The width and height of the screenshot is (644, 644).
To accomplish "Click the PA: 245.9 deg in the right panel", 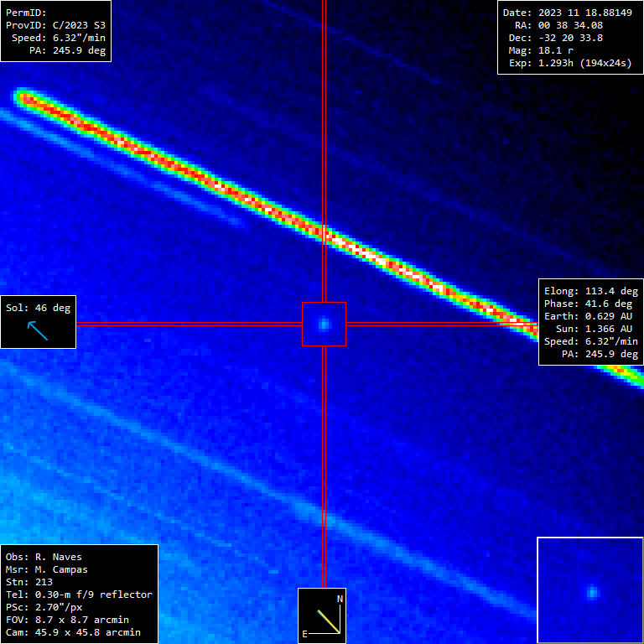I will [x=600, y=354].
